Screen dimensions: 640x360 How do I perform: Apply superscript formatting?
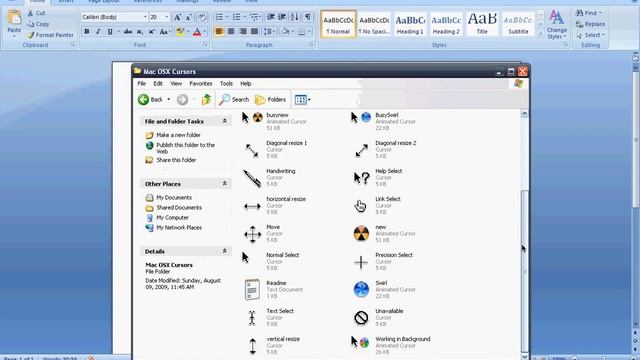151,31
